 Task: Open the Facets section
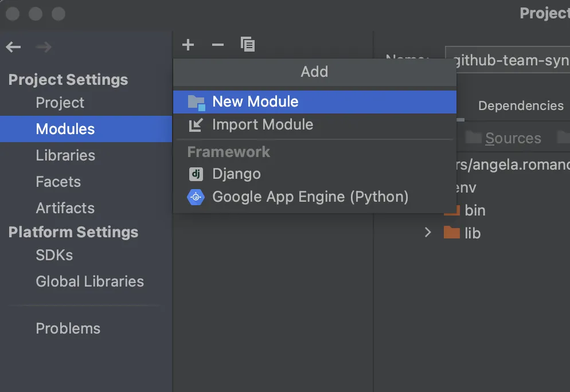(x=58, y=182)
